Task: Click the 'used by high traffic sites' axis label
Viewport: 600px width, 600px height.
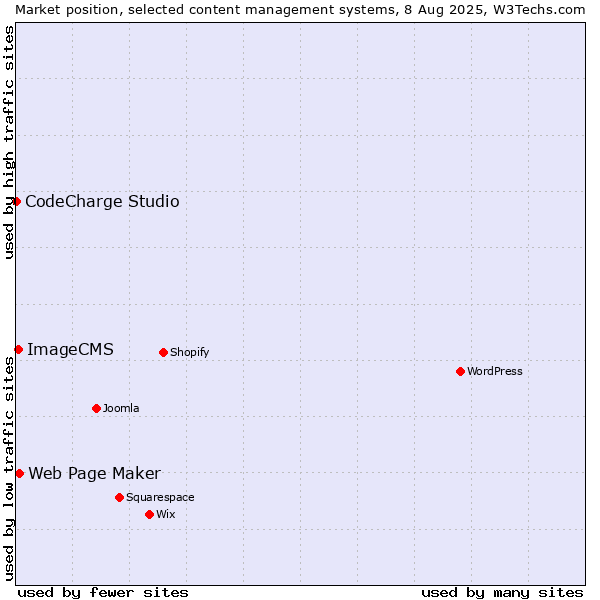Action: (x=8, y=142)
